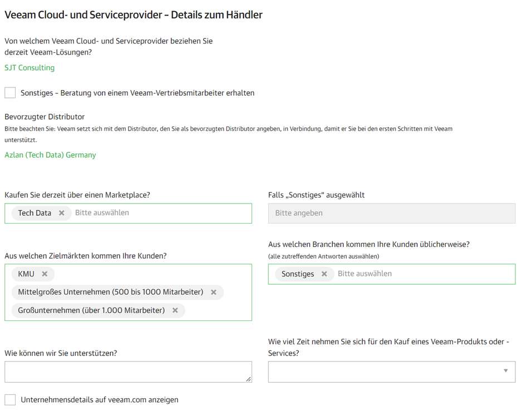Enable Unternehmensdetails auf veeam.com anzeigen

10,399
